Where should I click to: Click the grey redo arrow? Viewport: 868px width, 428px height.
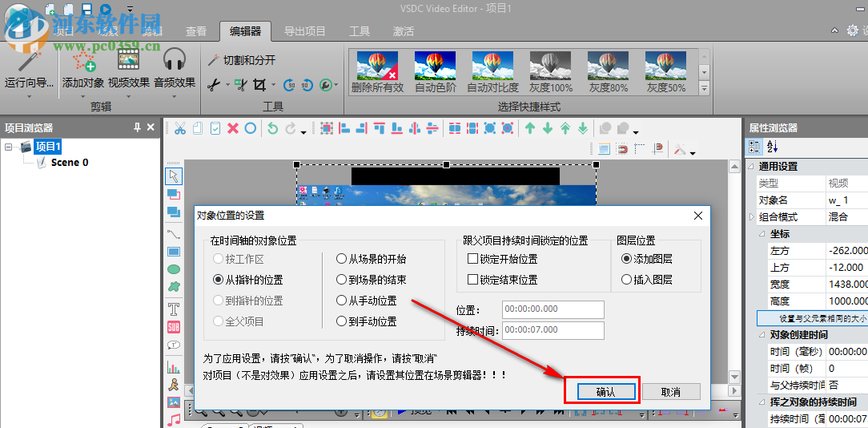(x=290, y=128)
